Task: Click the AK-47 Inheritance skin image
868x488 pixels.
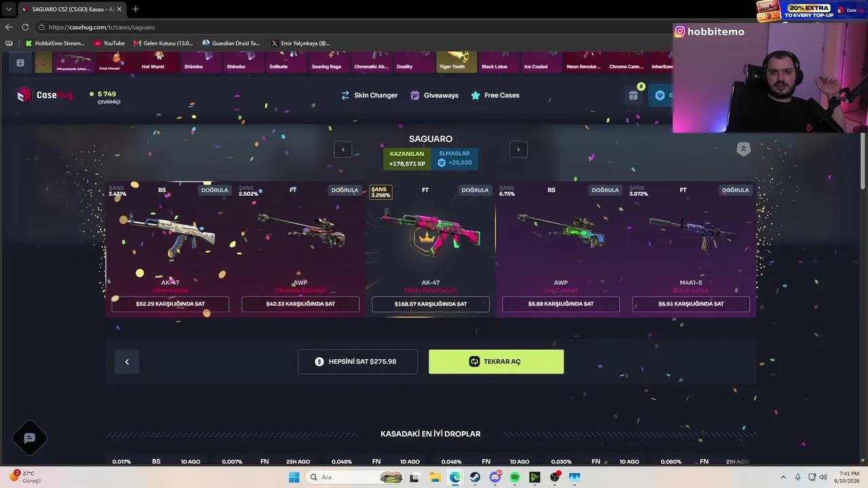Action: [x=170, y=235]
